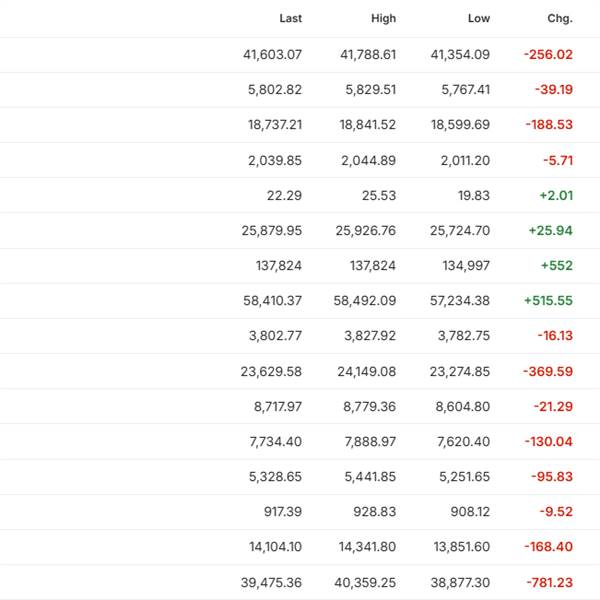Select the row with last price 5,328.65
Screen dimensions: 600x600
[300, 477]
